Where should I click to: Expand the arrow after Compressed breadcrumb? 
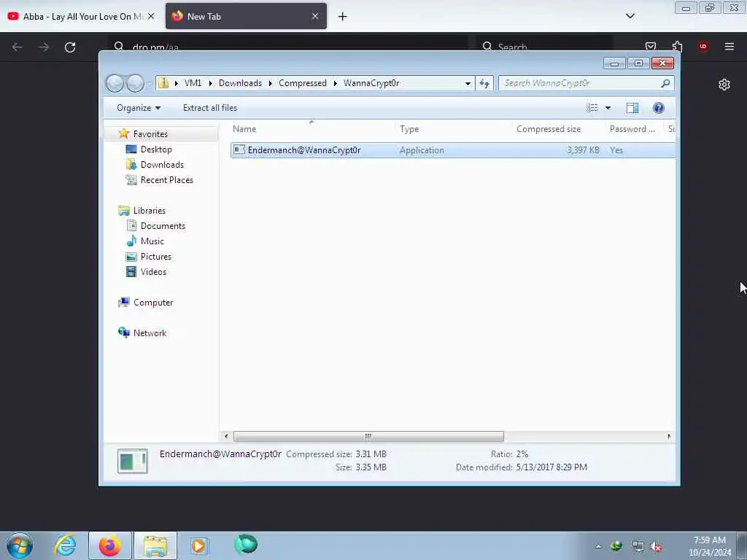tap(335, 83)
